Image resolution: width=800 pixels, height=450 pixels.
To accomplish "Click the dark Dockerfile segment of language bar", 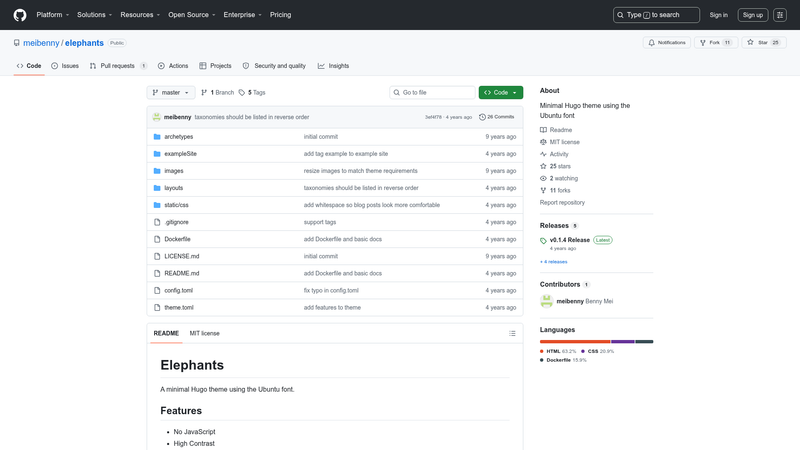I will click(644, 342).
